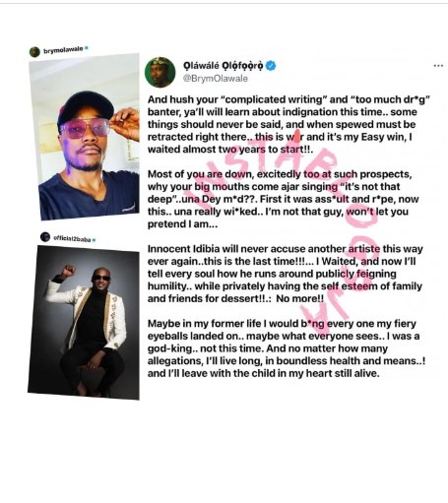Click the small official2baba avatar icon
The width and height of the screenshot is (448, 503).
tap(45, 236)
